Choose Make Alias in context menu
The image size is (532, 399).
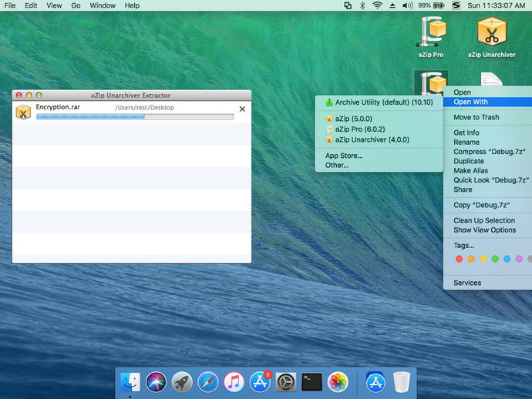click(x=487, y=170)
